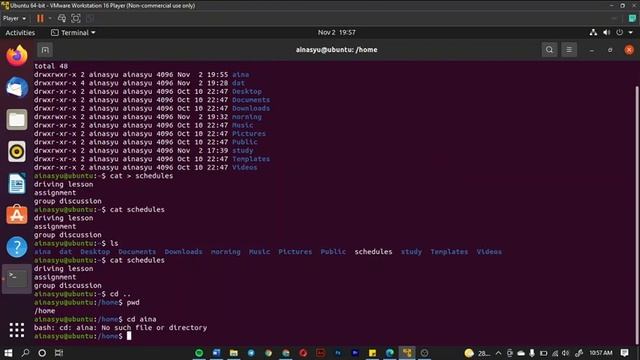Image resolution: width=640 pixels, height=360 pixels.
Task: Open weather widget in Windows taskbar
Action: click(477, 353)
